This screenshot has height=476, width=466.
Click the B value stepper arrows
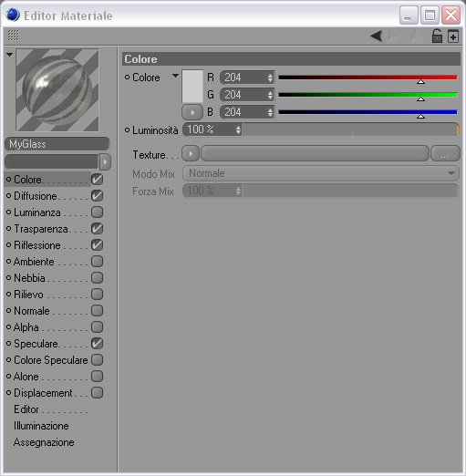270,112
